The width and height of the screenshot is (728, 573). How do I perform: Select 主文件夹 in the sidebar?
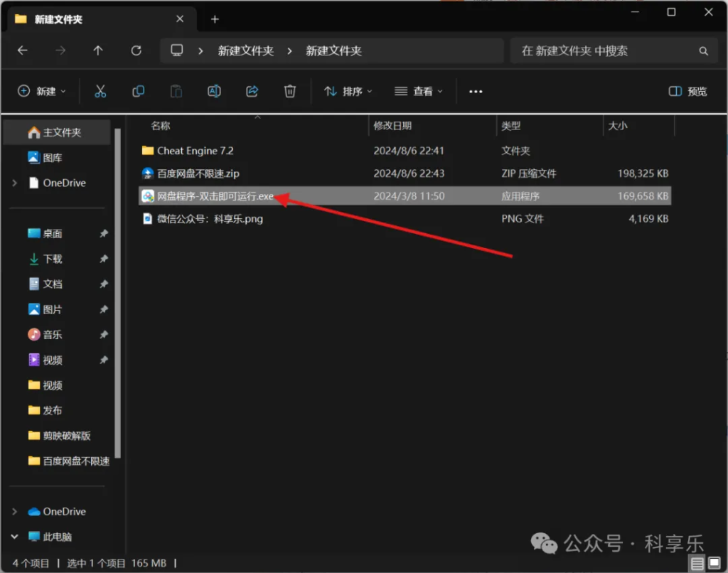57,132
